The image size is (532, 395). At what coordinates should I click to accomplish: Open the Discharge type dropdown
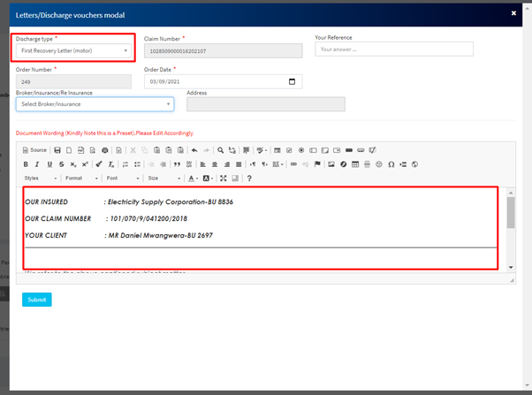pyautogui.click(x=74, y=50)
